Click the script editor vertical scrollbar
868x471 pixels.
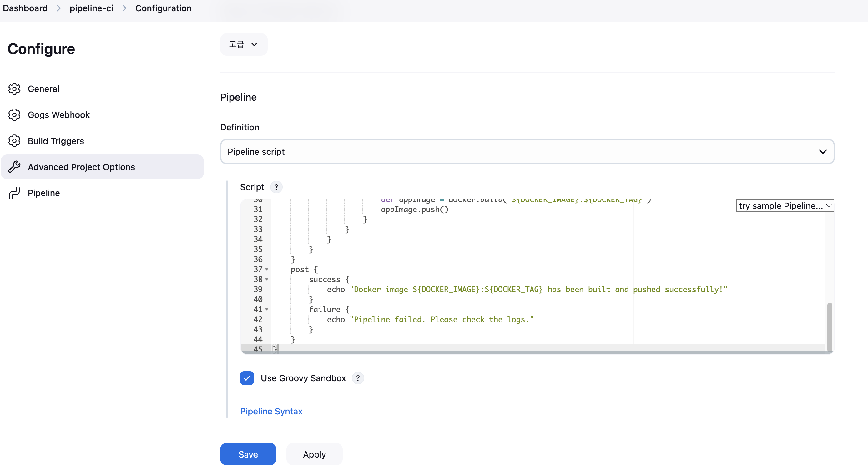click(x=830, y=327)
